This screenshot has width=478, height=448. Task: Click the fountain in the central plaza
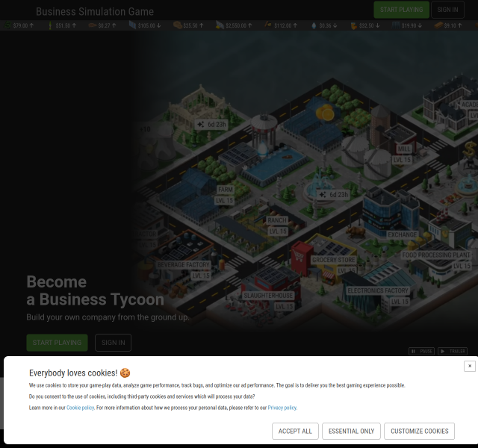[319, 186]
